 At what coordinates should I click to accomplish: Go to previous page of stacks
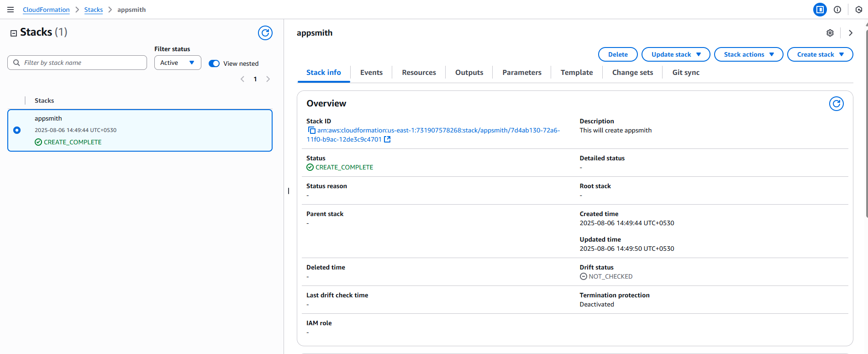[242, 79]
